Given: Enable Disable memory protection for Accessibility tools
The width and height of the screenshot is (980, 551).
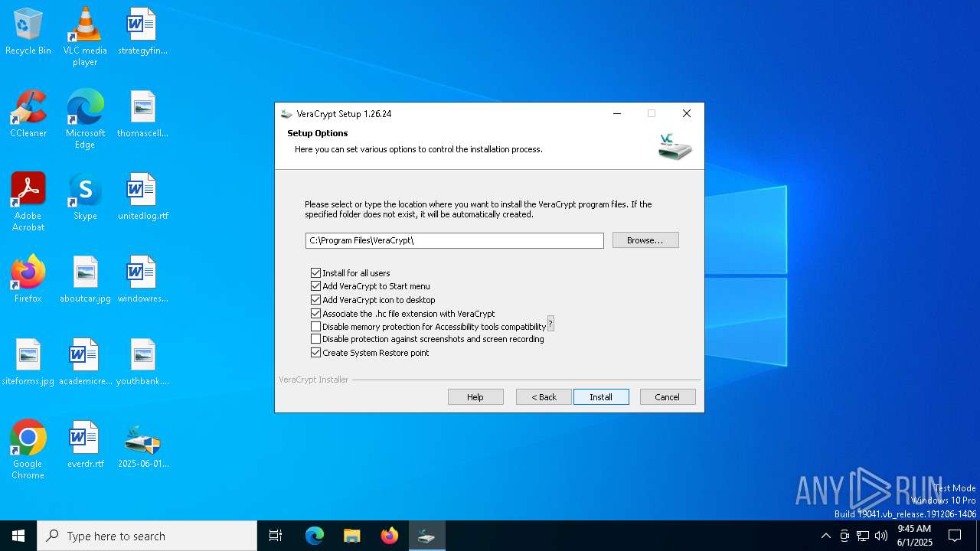Looking at the screenshot, I should coord(315,327).
